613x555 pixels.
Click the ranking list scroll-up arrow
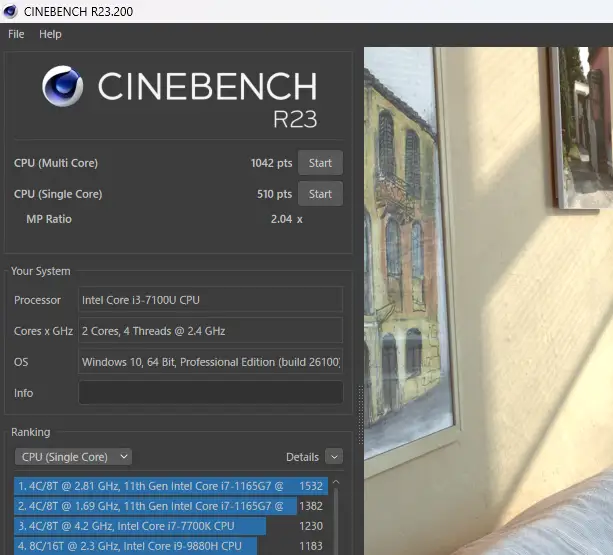(336, 483)
